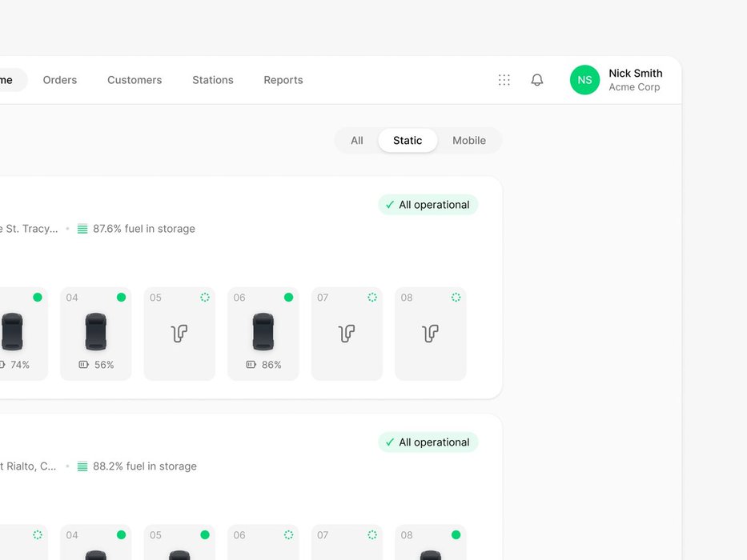747x560 pixels.
Task: Click the second station's All operational badge
Action: (x=428, y=442)
